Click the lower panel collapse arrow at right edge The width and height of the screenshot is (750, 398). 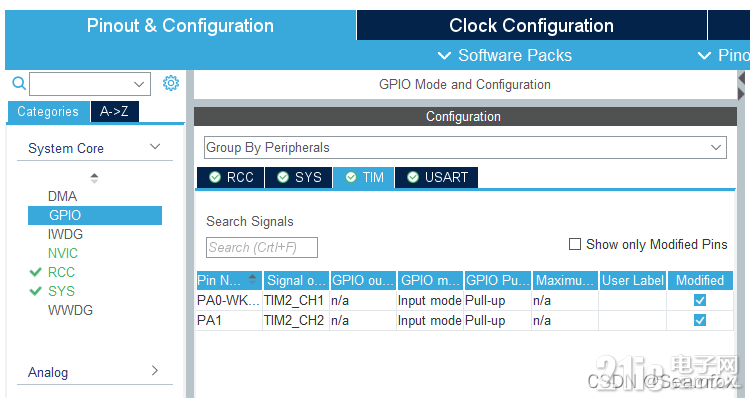click(x=741, y=93)
